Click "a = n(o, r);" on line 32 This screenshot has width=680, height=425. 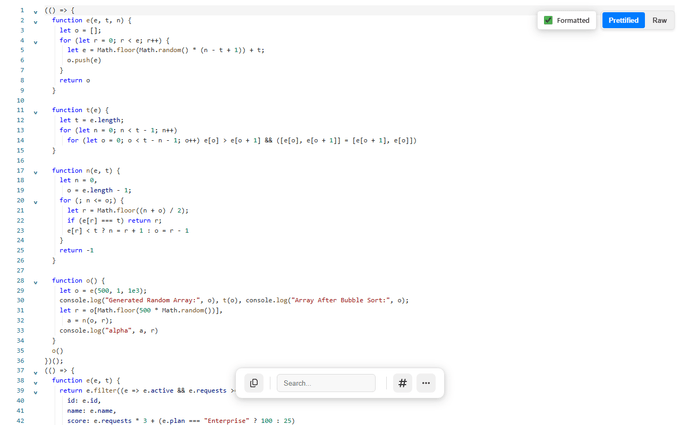point(90,320)
